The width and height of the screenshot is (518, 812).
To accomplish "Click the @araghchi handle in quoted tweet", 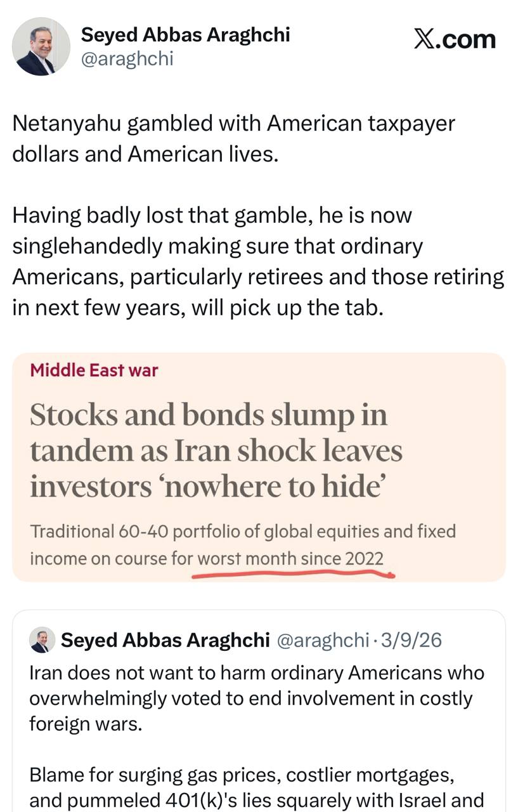I will click(323, 640).
